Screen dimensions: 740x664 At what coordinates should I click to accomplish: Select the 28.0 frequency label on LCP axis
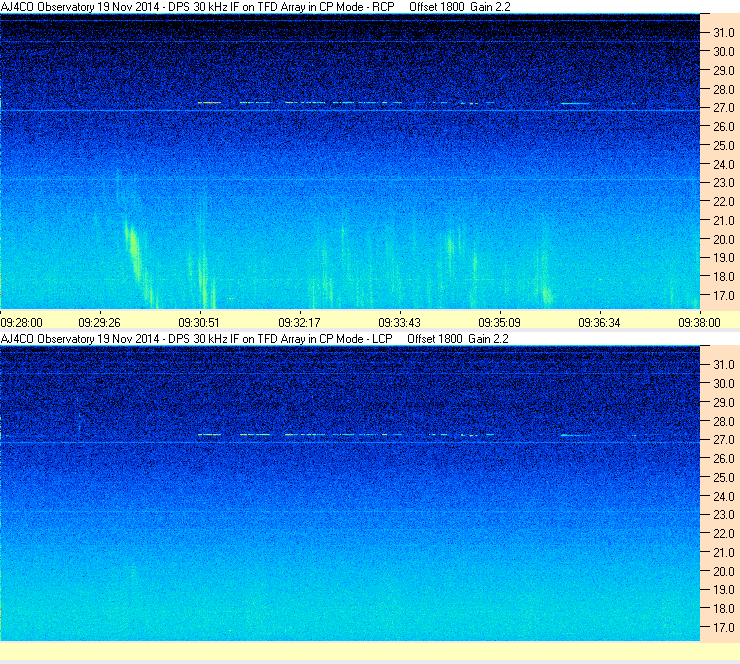pyautogui.click(x=723, y=421)
